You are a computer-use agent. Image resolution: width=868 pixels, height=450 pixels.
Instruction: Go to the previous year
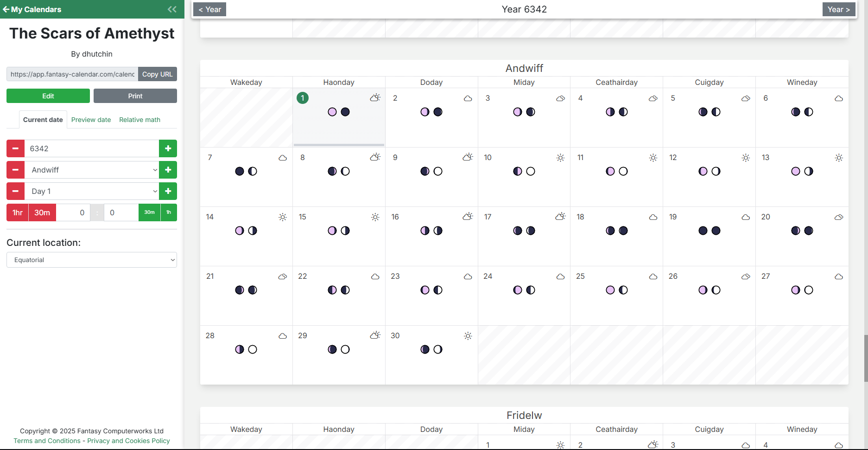[209, 9]
